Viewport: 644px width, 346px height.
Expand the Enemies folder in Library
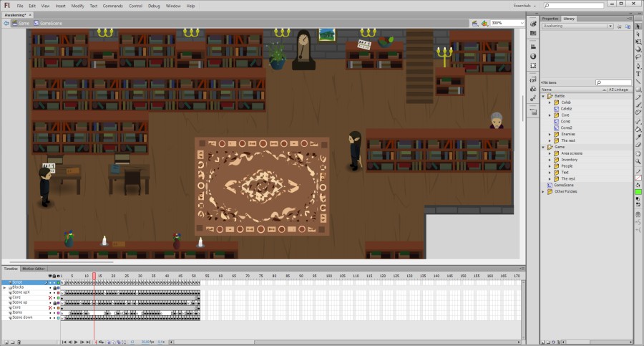point(550,134)
